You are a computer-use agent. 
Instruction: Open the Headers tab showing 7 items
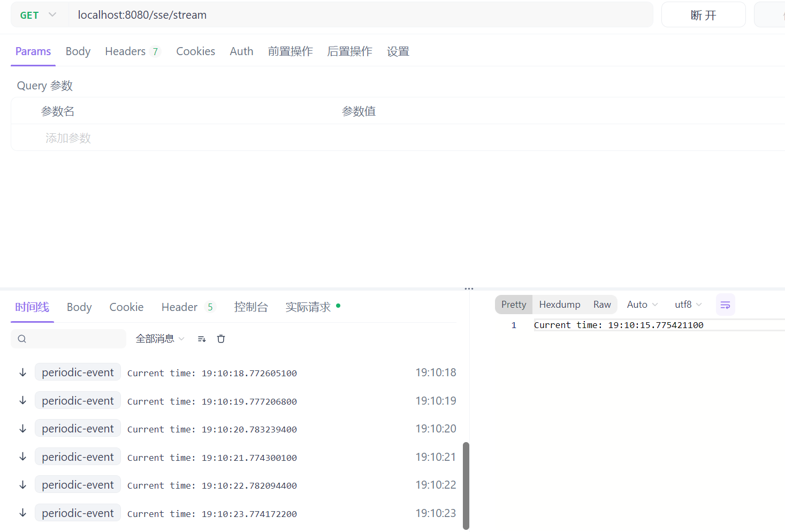[x=132, y=51]
